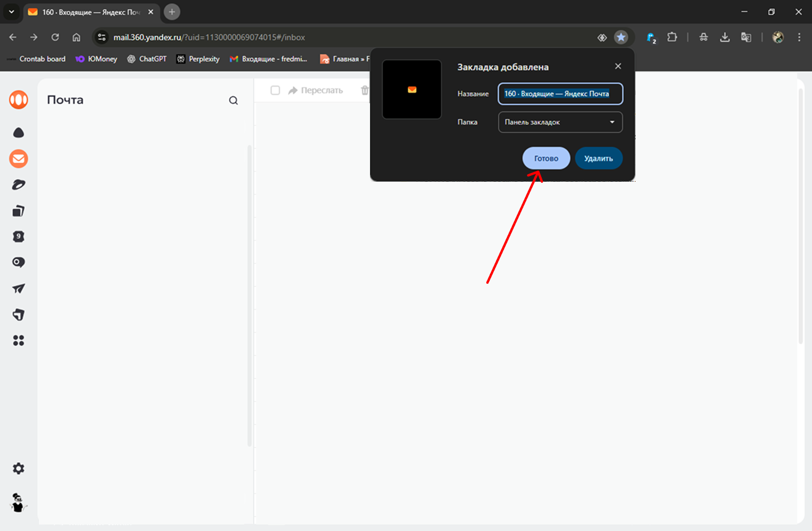
Task: Click the user avatar in sidebar bottom
Action: click(19, 503)
